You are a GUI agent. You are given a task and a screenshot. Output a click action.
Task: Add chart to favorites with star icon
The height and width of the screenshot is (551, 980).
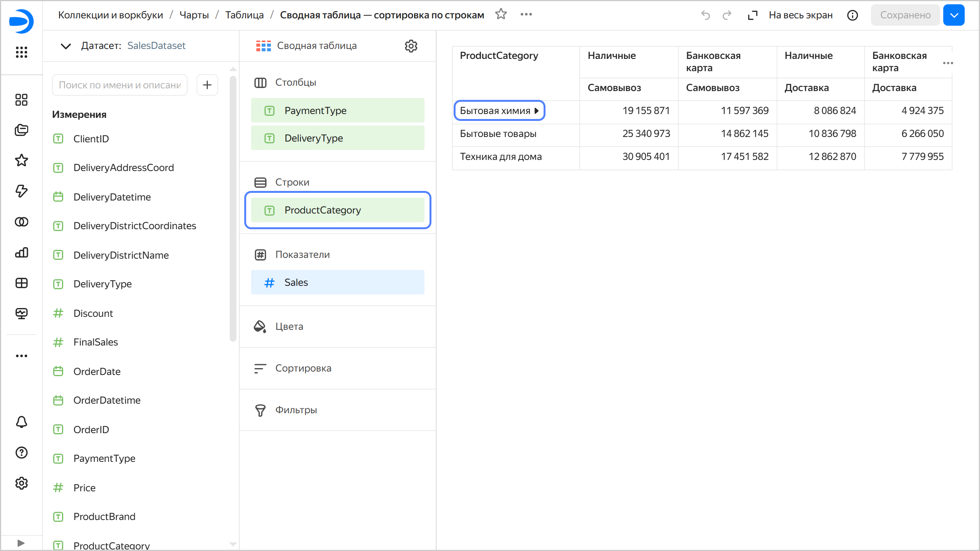(501, 15)
